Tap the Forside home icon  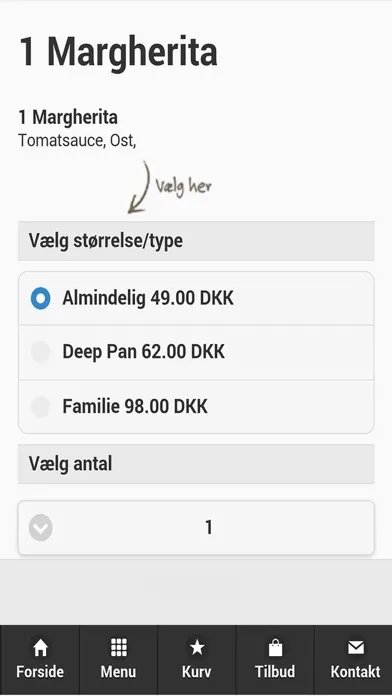click(40, 648)
